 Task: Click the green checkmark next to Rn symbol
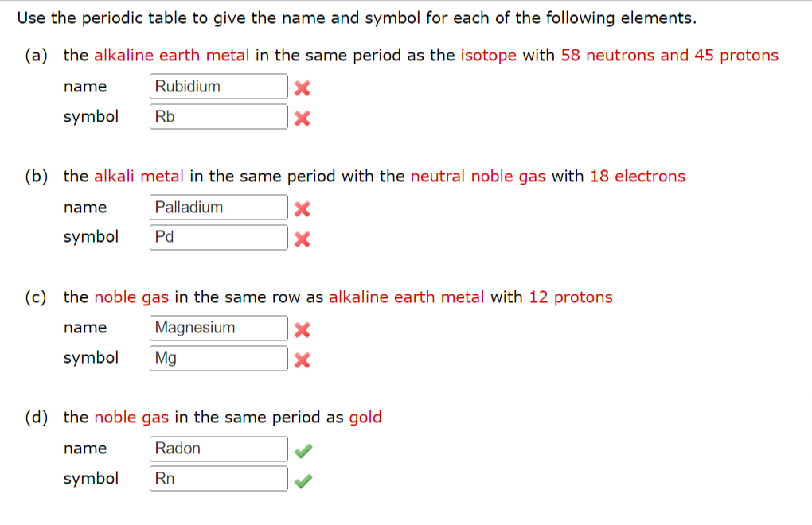pos(301,479)
